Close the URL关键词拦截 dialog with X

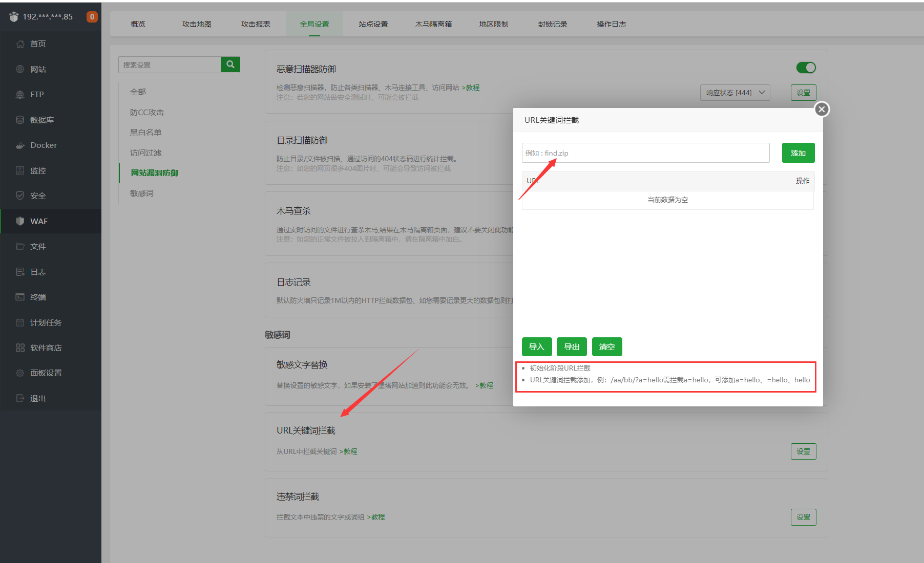point(822,109)
